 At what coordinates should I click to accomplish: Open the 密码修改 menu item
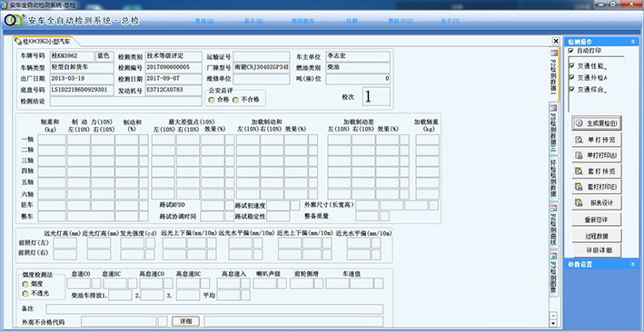tap(302, 21)
